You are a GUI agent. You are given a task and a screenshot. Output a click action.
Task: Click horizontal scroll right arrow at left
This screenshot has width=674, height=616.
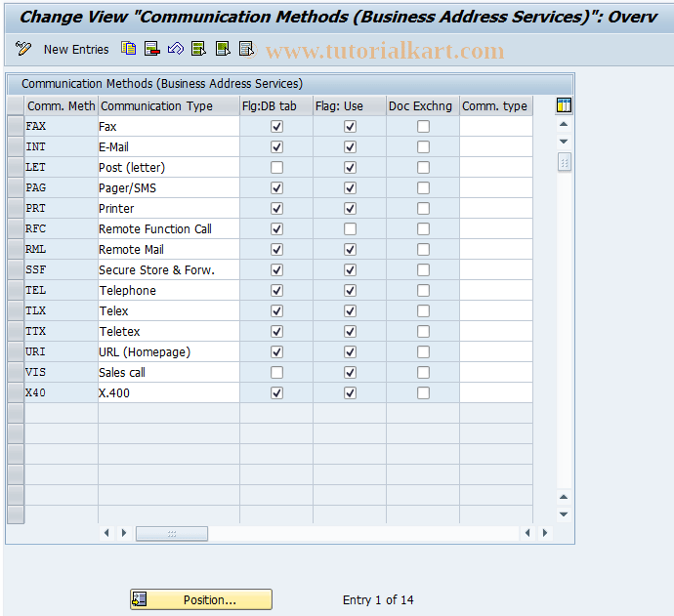pos(124,533)
